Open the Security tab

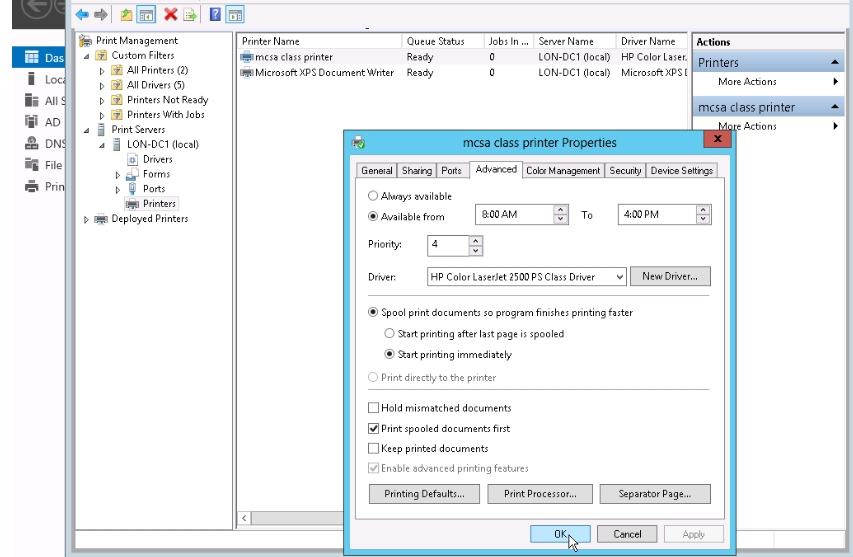coord(625,171)
